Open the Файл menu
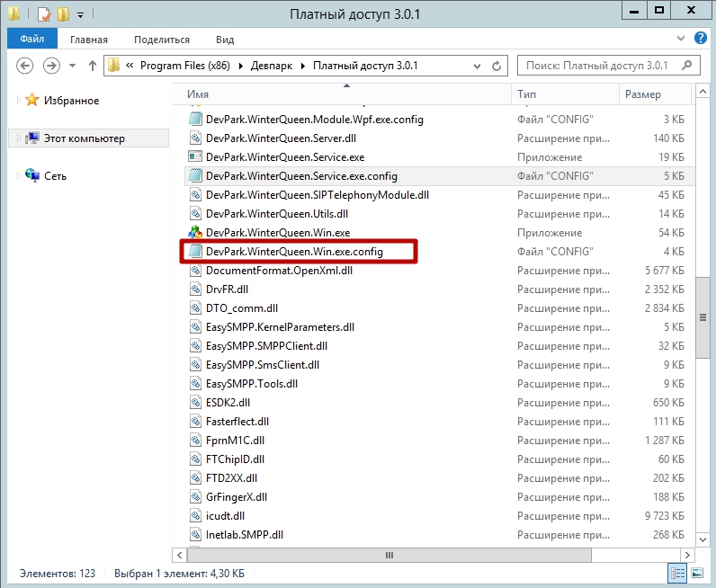Image resolution: width=716 pixels, height=588 pixels. [31, 40]
